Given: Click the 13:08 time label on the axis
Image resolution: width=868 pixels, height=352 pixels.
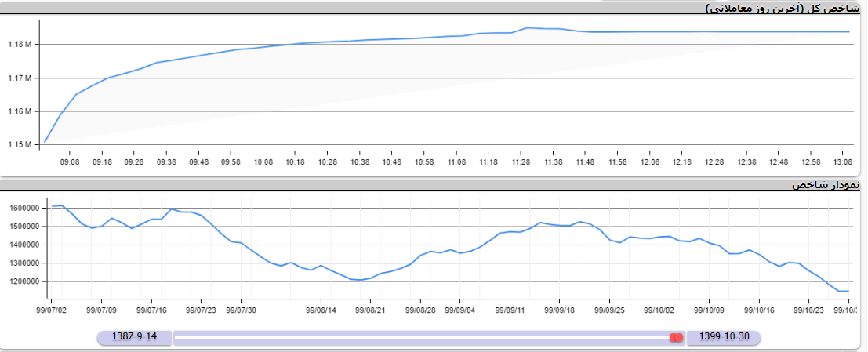Looking at the screenshot, I should tap(842, 162).
